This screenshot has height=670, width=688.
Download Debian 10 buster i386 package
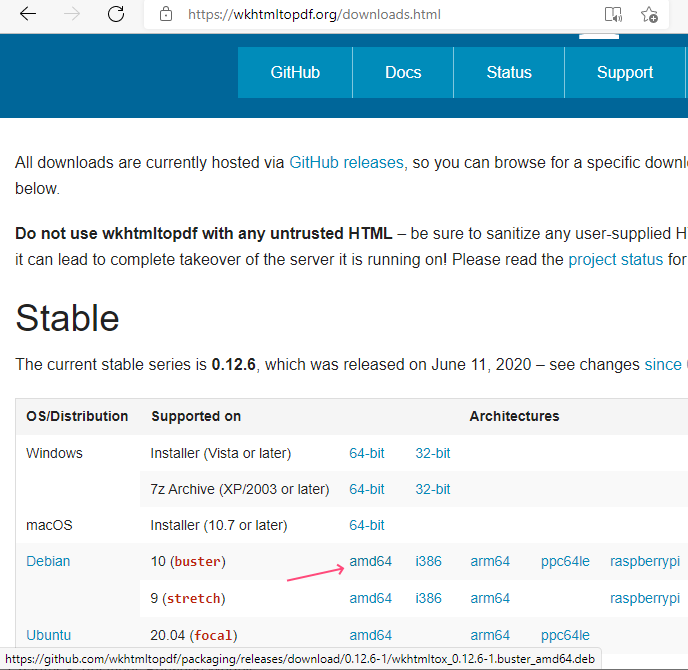[429, 561]
